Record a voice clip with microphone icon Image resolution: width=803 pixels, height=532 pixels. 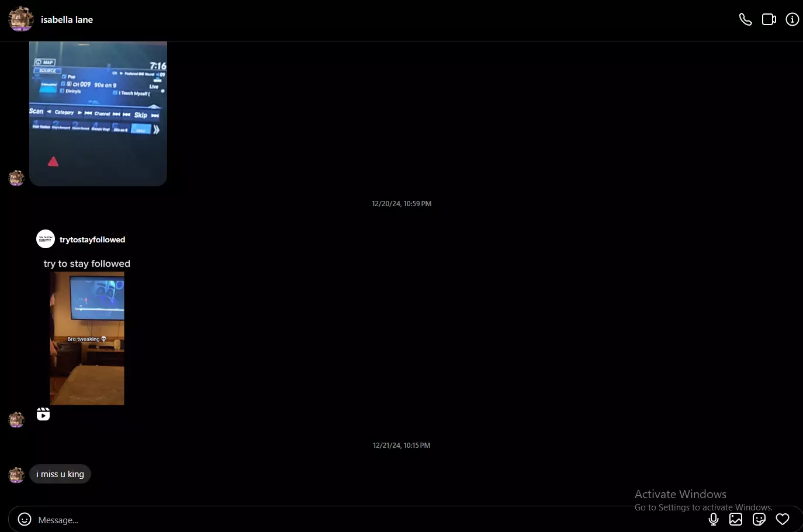pos(714,519)
